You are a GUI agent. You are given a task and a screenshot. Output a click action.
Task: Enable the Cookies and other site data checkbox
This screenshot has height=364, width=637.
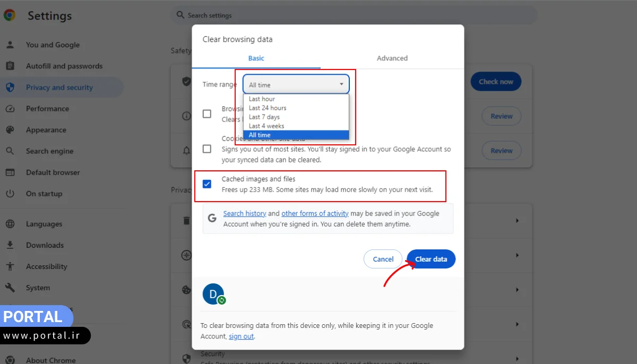(207, 149)
